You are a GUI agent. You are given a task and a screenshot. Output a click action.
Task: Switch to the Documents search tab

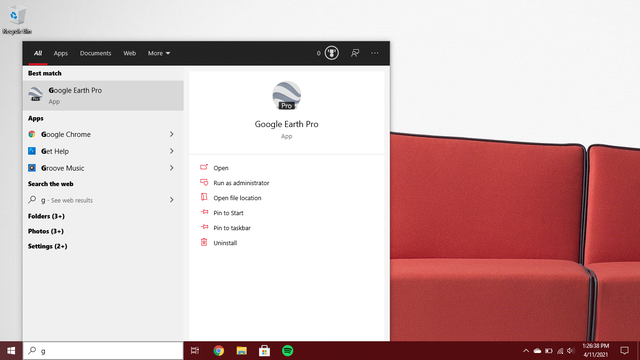click(96, 53)
